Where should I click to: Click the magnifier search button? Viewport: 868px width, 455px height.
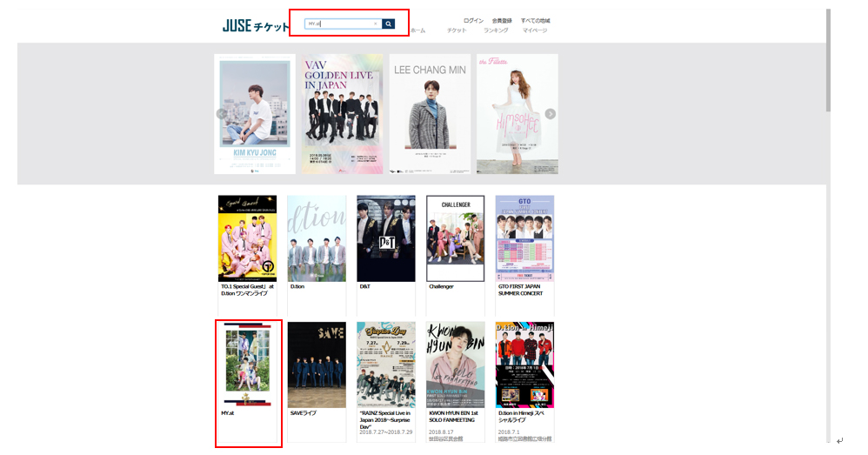click(389, 23)
